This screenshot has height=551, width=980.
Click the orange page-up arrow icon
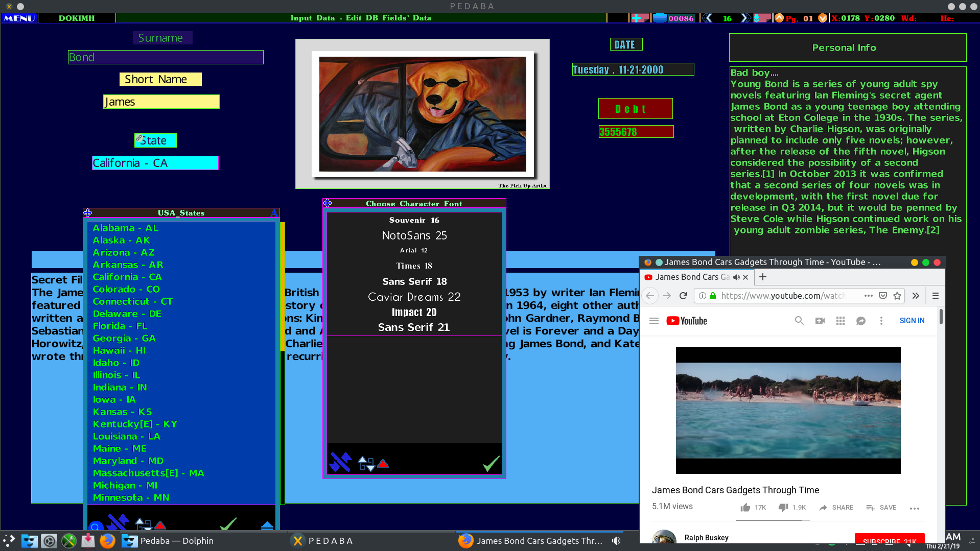779,18
